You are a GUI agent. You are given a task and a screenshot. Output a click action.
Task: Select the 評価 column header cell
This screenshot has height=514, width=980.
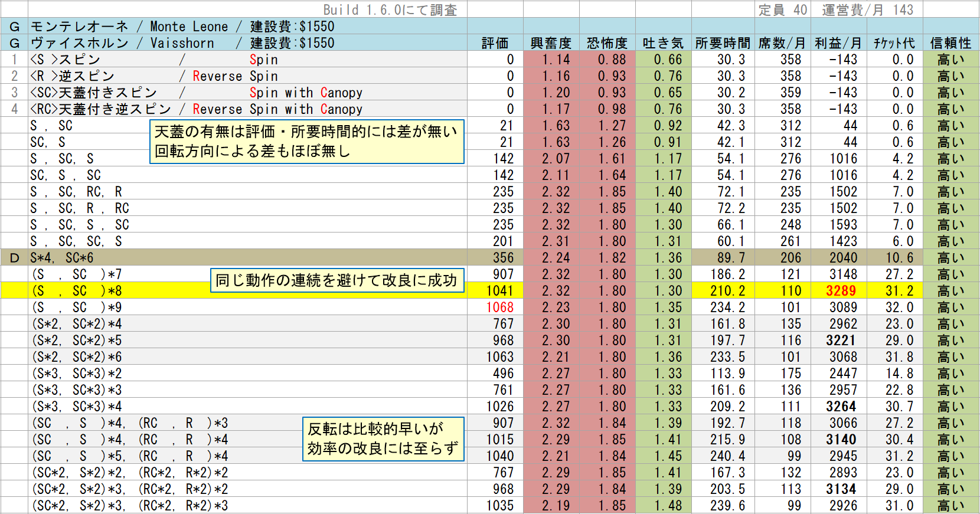pos(495,43)
